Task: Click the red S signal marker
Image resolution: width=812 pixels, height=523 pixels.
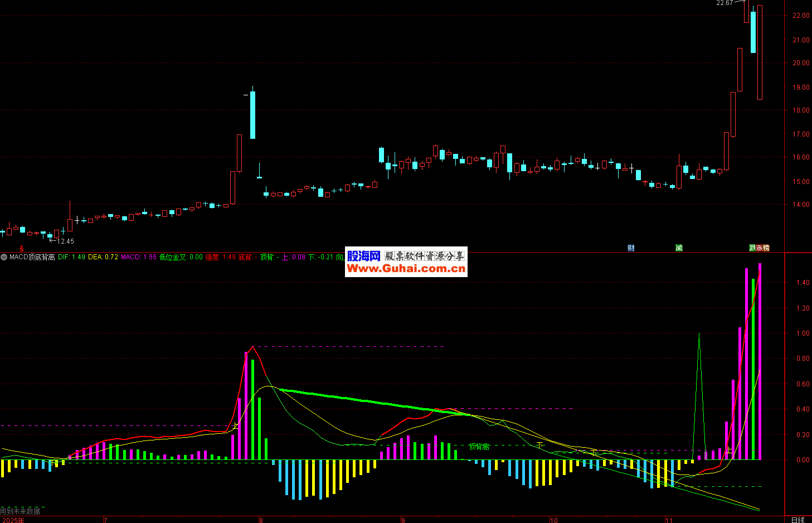Action: (x=22, y=248)
